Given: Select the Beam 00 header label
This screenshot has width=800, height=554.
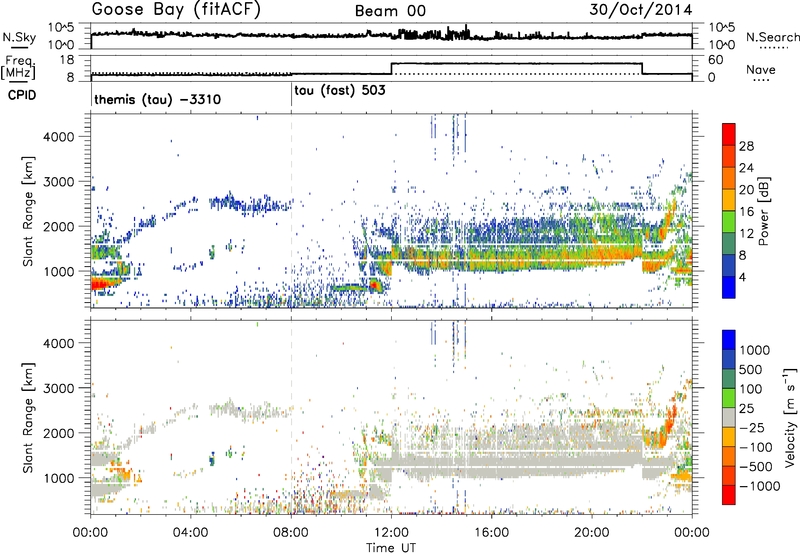Looking at the screenshot, I should [390, 11].
